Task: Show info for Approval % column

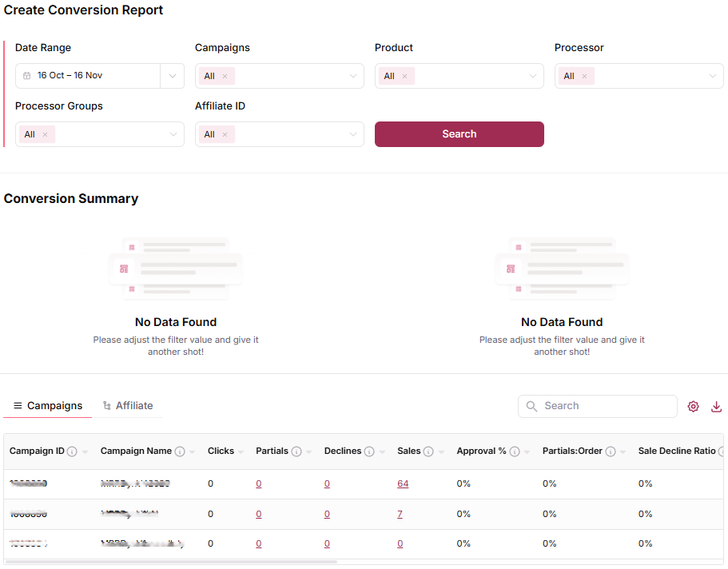Action: point(515,452)
